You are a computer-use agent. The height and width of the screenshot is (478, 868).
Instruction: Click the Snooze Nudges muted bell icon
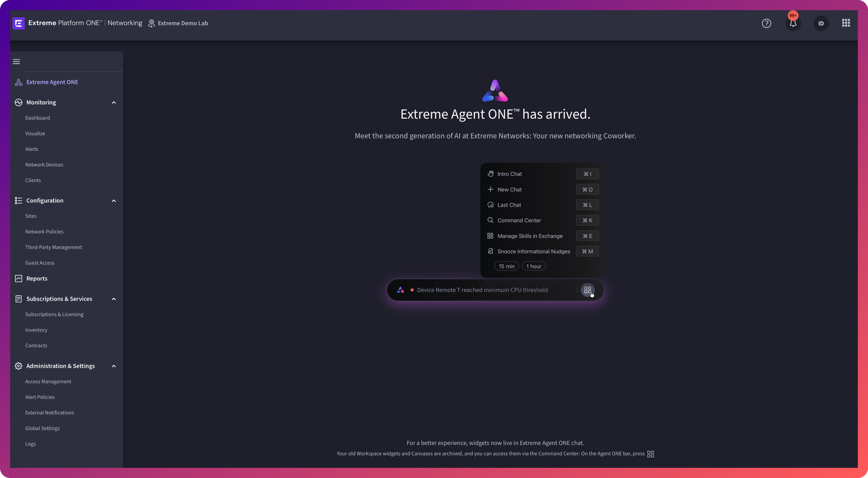coord(490,251)
